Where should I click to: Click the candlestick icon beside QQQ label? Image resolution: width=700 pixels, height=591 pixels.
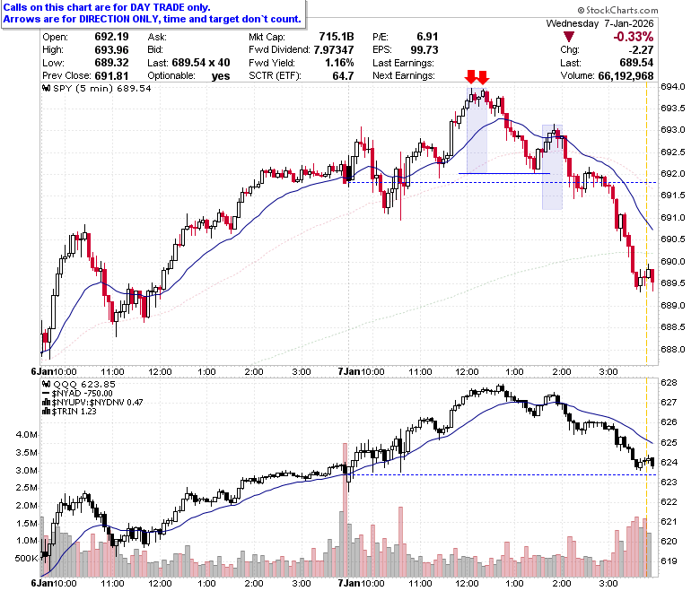[46, 384]
